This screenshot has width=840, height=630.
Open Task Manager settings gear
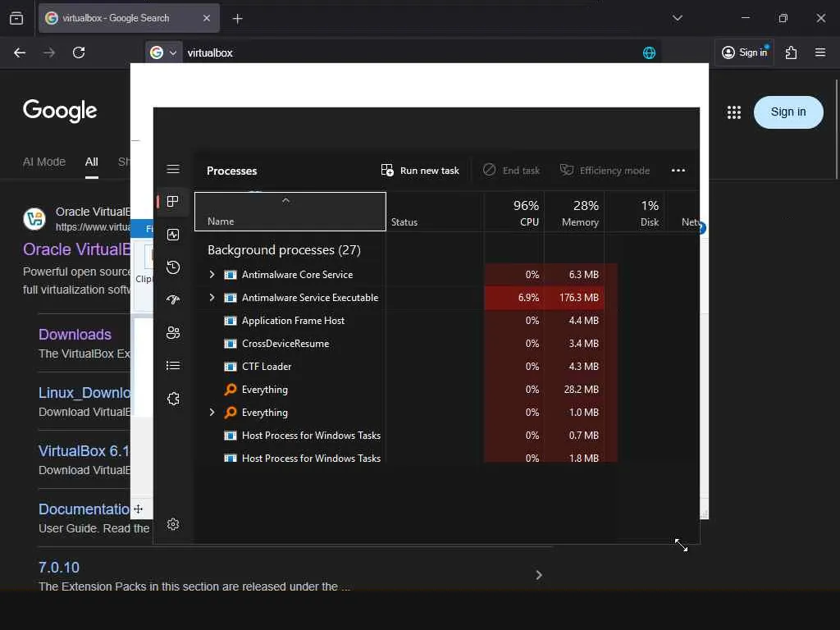[x=172, y=524]
